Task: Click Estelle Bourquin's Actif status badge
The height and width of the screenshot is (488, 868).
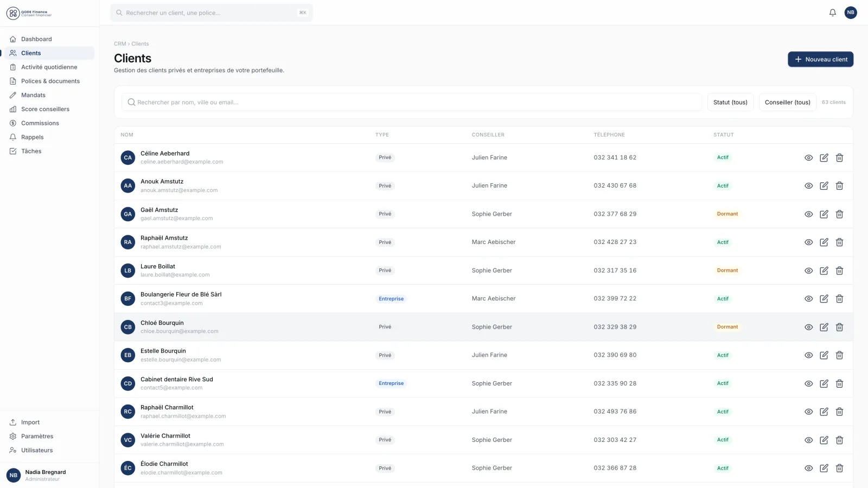Action: pyautogui.click(x=723, y=355)
